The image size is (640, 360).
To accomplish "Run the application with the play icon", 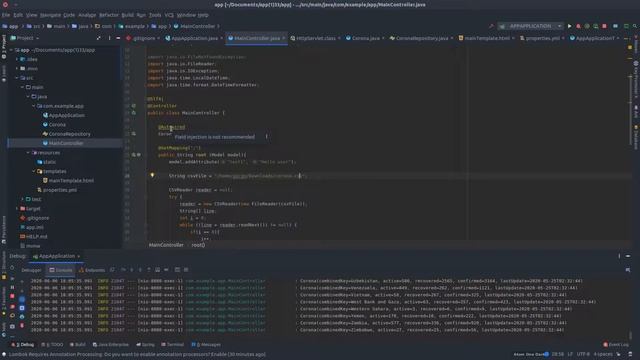I will pyautogui.click(x=569, y=26).
